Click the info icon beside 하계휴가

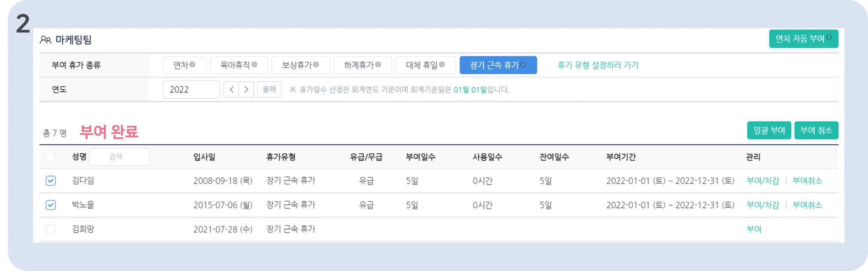(x=378, y=64)
